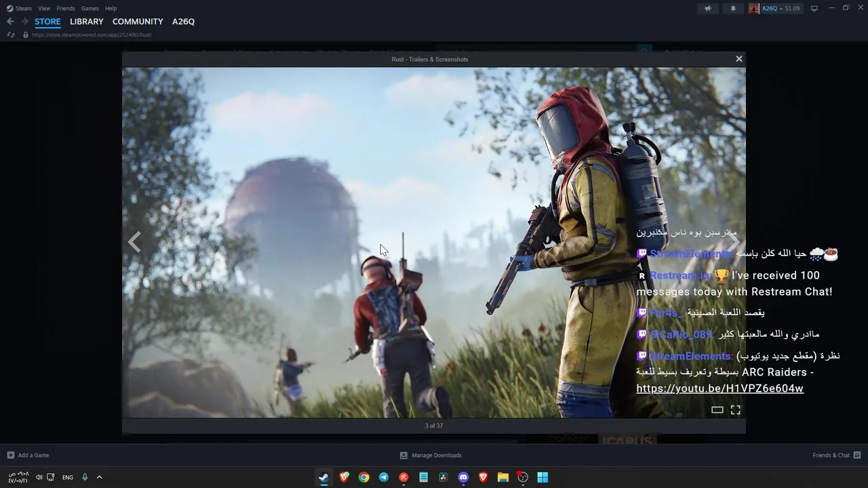Click Add a Game
The width and height of the screenshot is (868, 488).
click(28, 455)
